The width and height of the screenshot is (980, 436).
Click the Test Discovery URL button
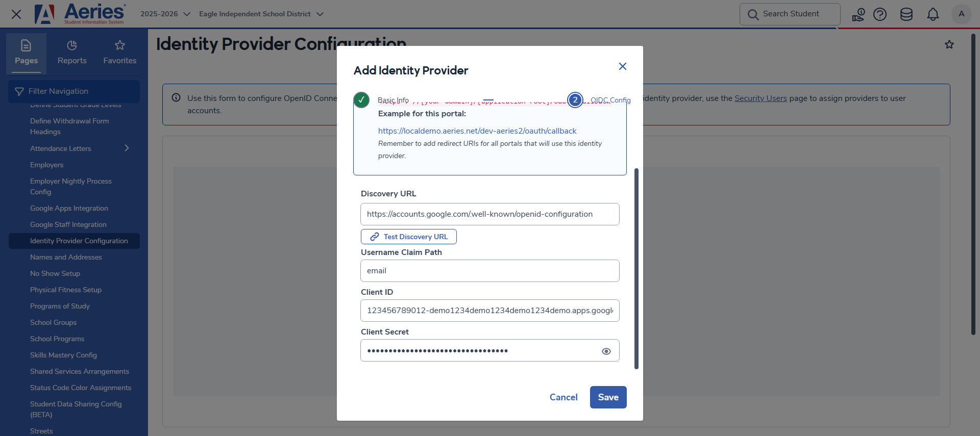click(408, 236)
